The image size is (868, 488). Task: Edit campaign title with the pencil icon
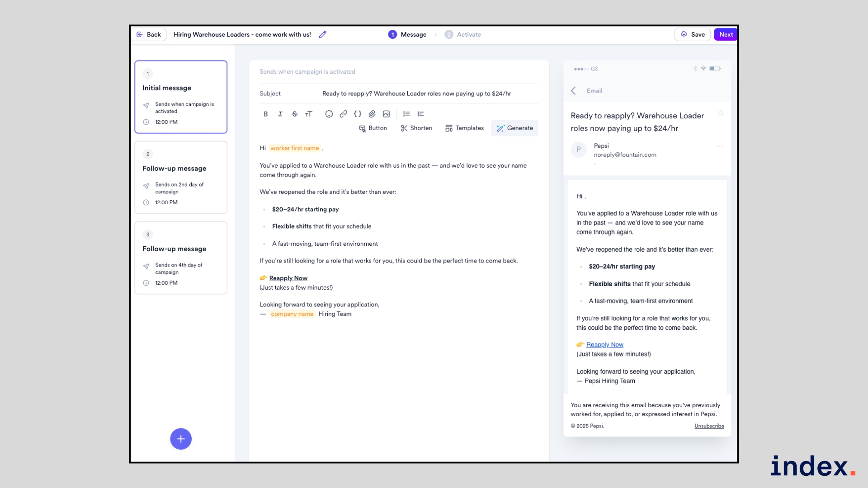click(323, 34)
